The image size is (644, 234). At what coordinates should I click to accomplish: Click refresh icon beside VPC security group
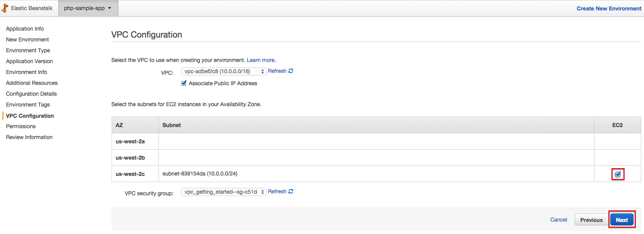(x=291, y=191)
